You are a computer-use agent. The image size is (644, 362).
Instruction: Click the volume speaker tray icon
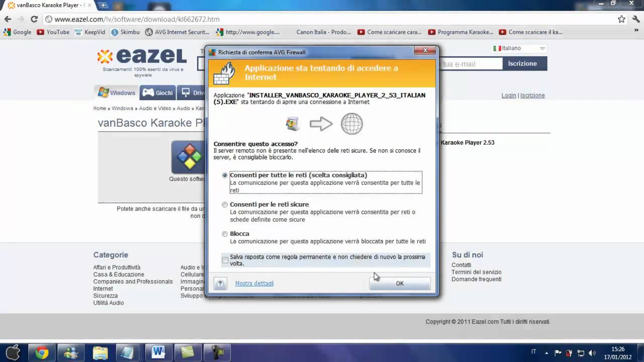pyautogui.click(x=592, y=353)
